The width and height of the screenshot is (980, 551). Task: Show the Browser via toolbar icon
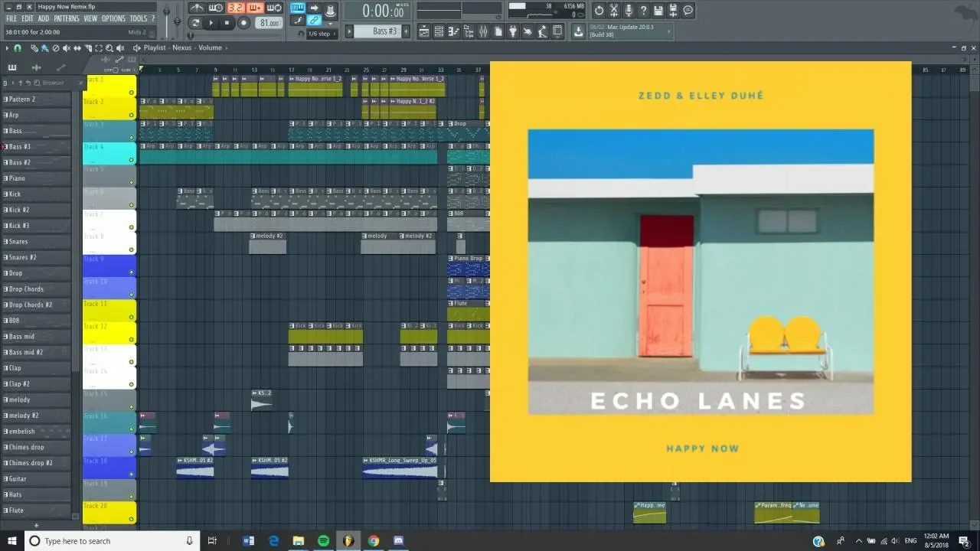pos(468,31)
